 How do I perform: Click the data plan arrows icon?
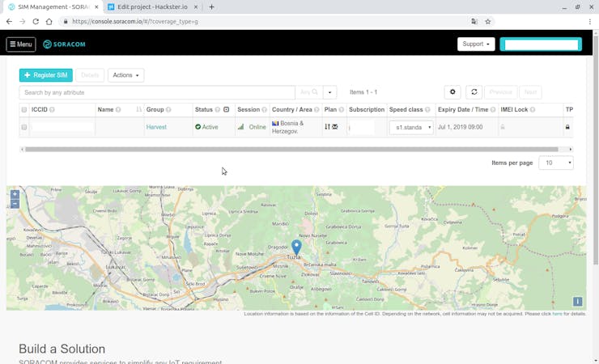tap(327, 127)
